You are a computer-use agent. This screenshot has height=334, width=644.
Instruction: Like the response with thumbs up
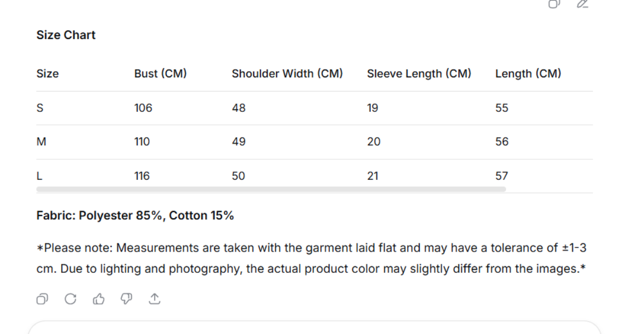99,299
